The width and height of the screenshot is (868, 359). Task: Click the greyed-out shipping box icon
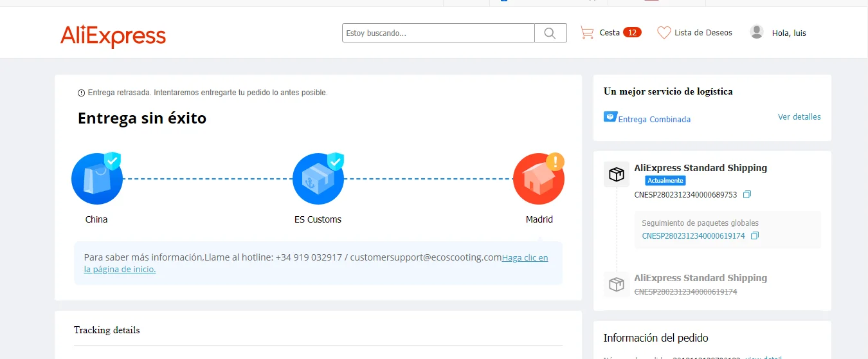point(617,284)
